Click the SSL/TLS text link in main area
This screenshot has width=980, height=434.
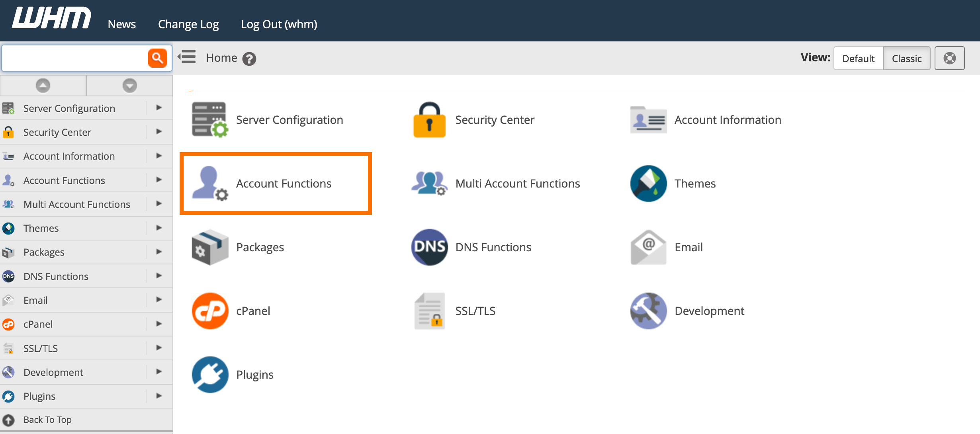[475, 311]
